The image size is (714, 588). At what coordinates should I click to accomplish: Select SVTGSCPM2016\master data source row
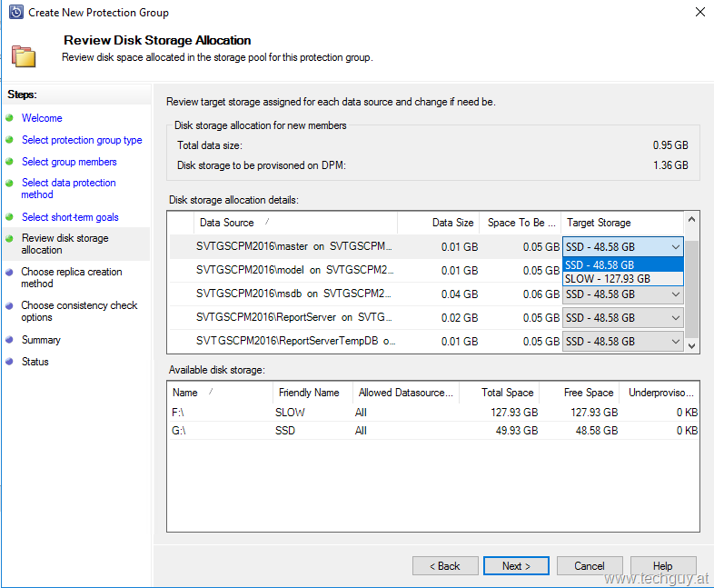click(365, 247)
